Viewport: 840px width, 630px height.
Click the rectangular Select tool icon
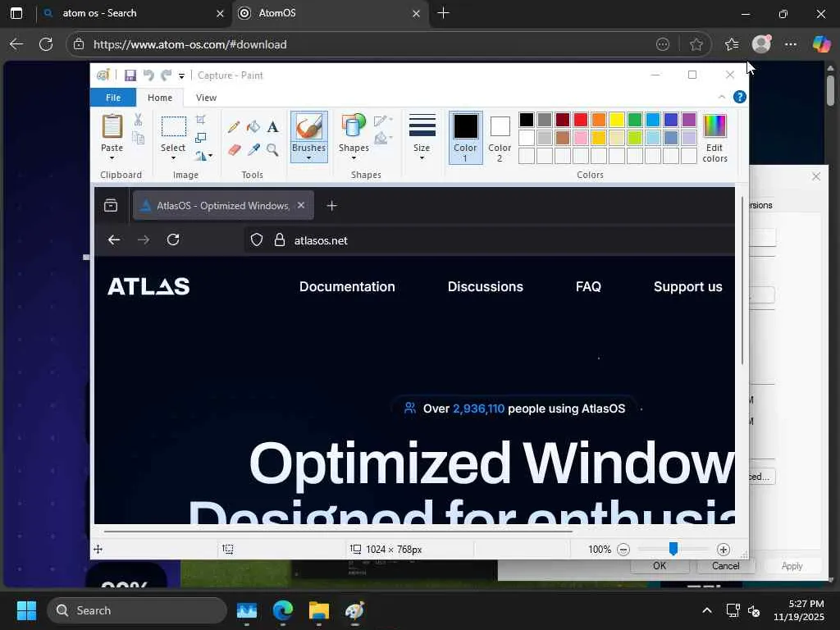point(174,127)
